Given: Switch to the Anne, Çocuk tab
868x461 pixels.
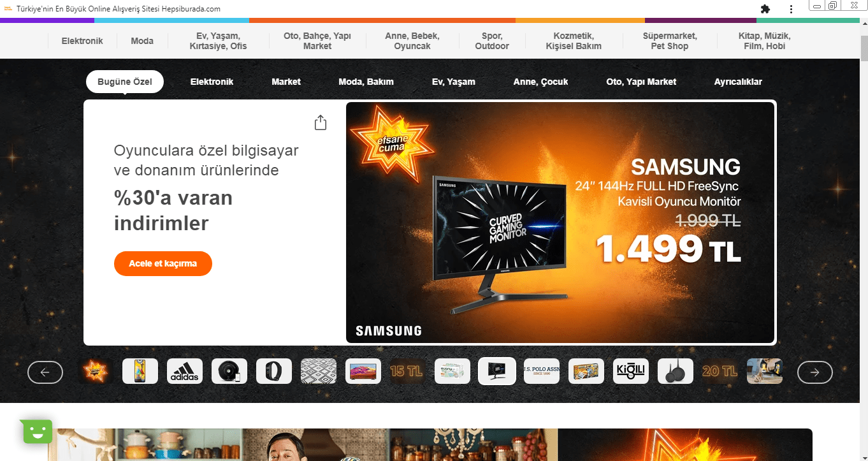Looking at the screenshot, I should (x=540, y=82).
